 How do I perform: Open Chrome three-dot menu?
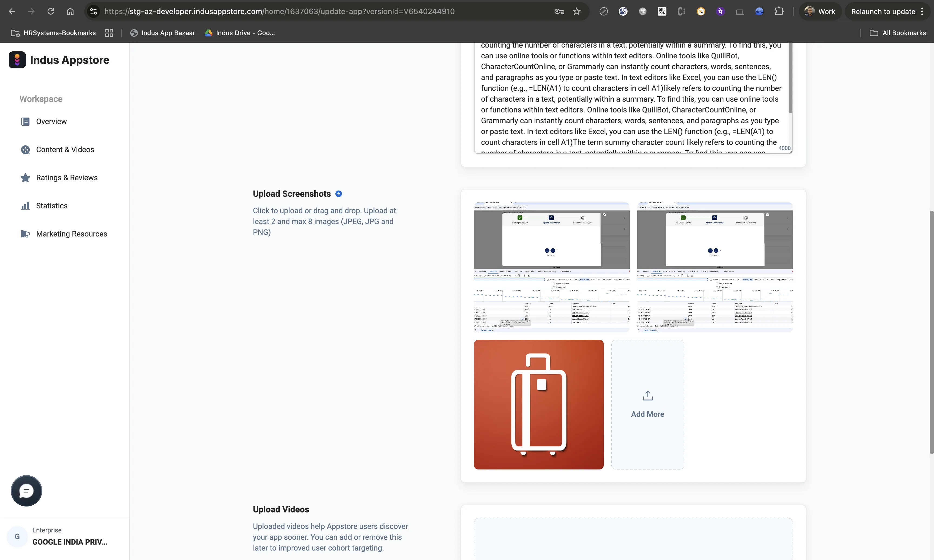[x=922, y=11]
